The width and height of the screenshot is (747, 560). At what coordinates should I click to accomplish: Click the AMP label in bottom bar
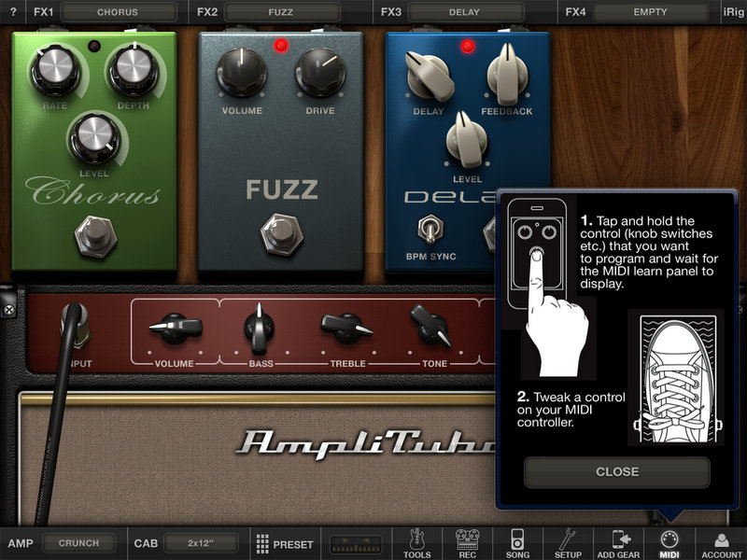(x=21, y=543)
